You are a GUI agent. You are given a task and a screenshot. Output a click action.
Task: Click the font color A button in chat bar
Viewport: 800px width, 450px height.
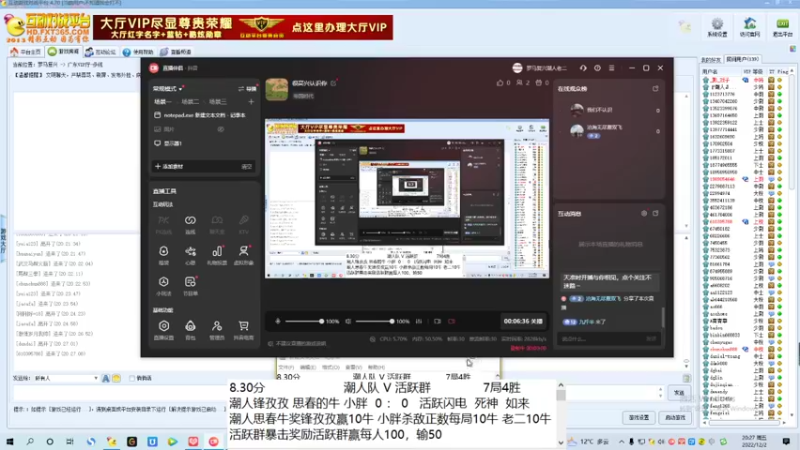(x=106, y=378)
